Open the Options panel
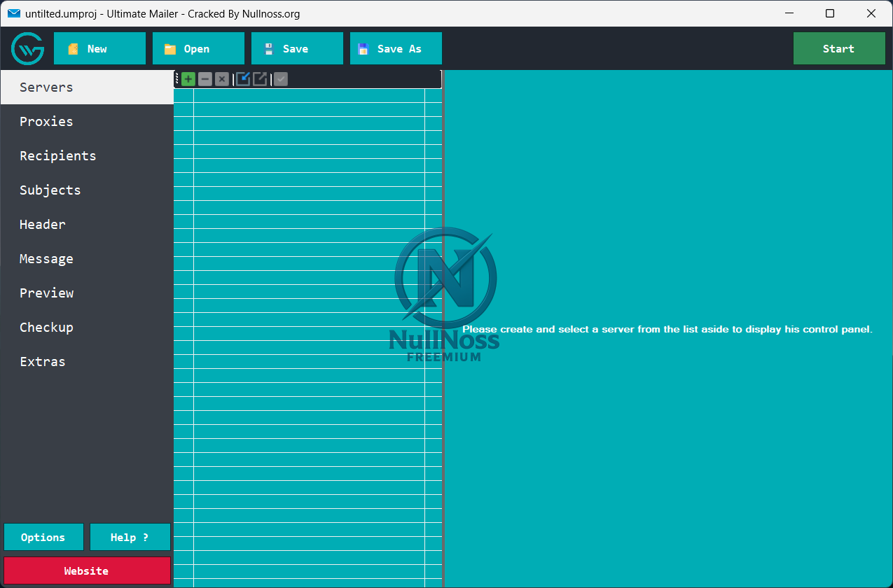Screen dimensions: 893x588 click(x=43, y=537)
